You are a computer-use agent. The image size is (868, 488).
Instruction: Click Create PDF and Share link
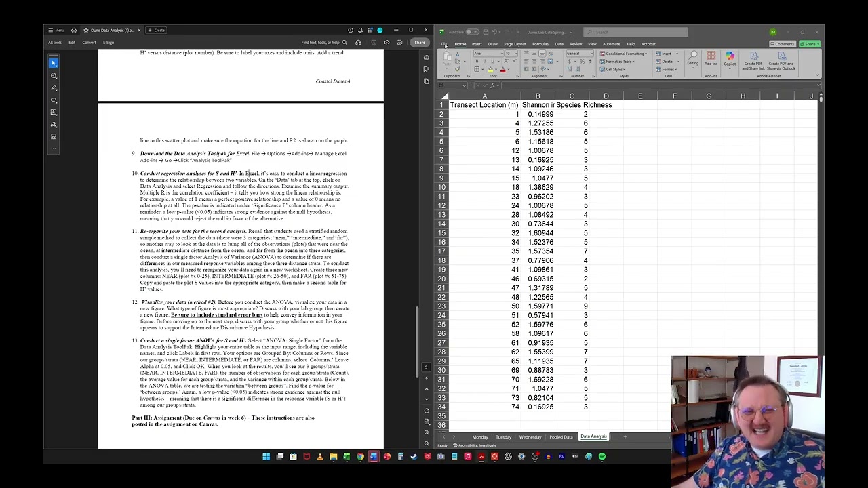[x=753, y=60]
